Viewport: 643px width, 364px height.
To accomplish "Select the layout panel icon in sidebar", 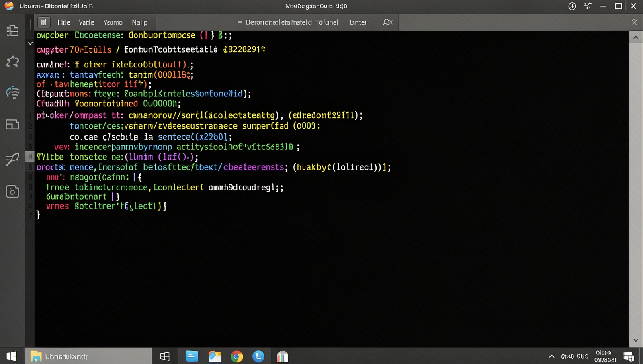I will point(12,124).
